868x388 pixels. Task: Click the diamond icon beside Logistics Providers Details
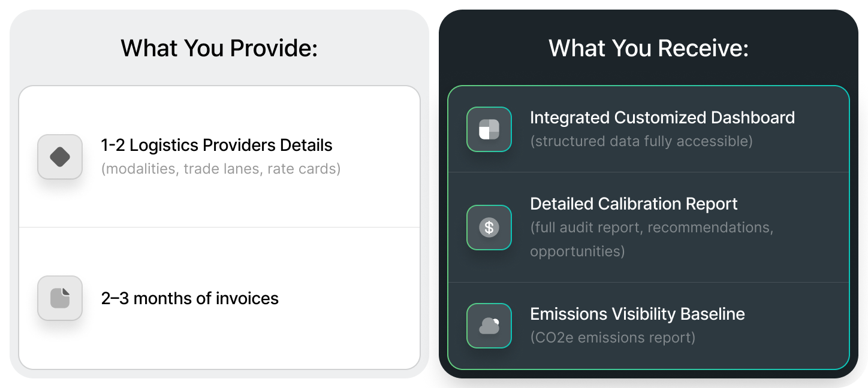click(x=60, y=157)
